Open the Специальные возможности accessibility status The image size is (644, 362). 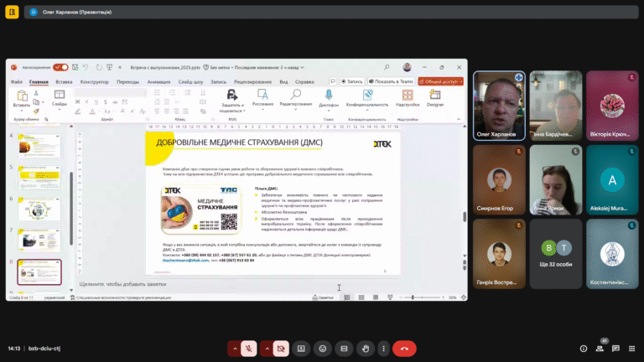[121, 297]
